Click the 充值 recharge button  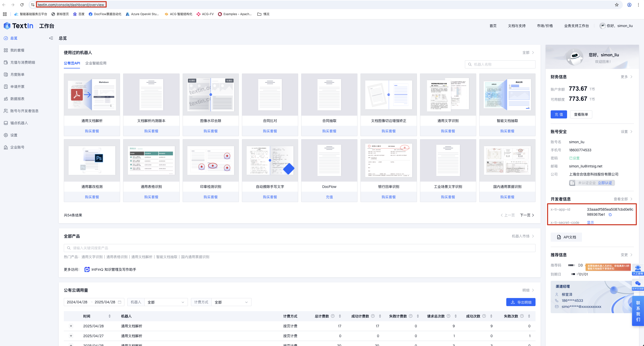[558, 114]
